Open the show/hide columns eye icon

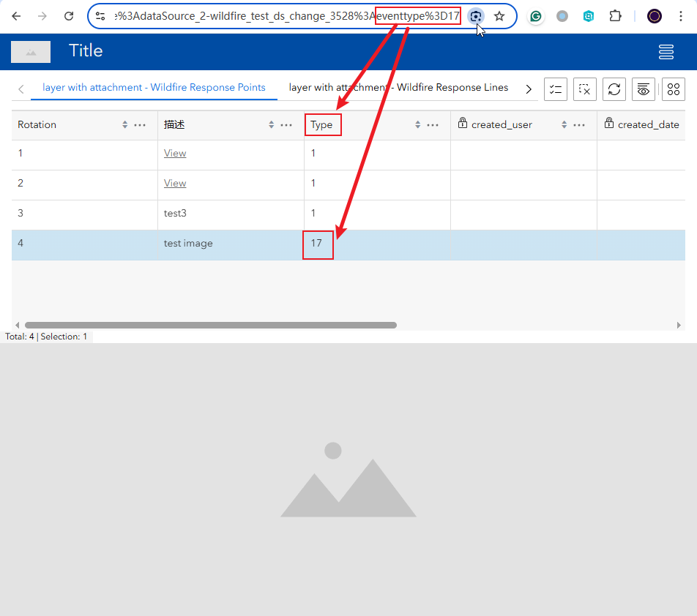pyautogui.click(x=644, y=89)
